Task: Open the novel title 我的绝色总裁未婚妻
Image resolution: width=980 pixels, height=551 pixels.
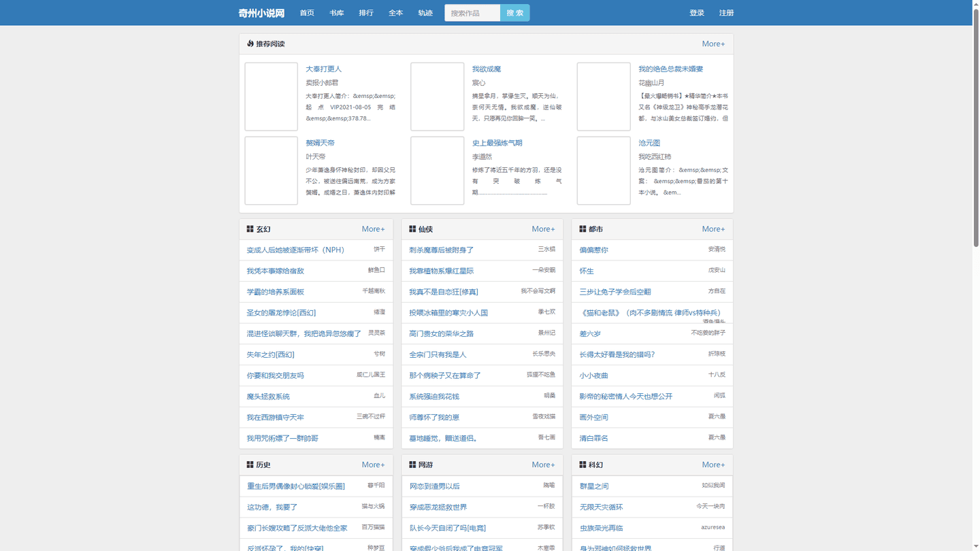Action: pyautogui.click(x=670, y=69)
